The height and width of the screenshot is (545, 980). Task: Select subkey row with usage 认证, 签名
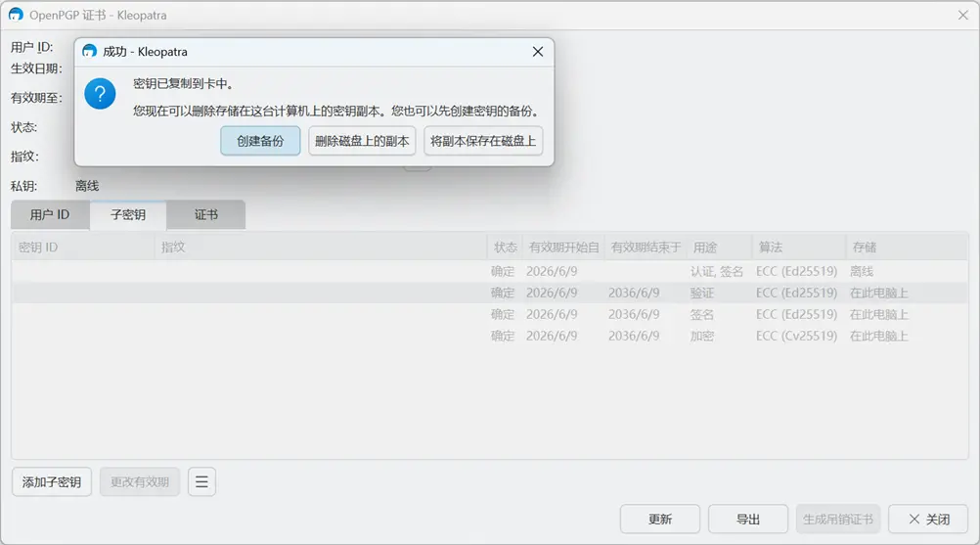point(490,271)
